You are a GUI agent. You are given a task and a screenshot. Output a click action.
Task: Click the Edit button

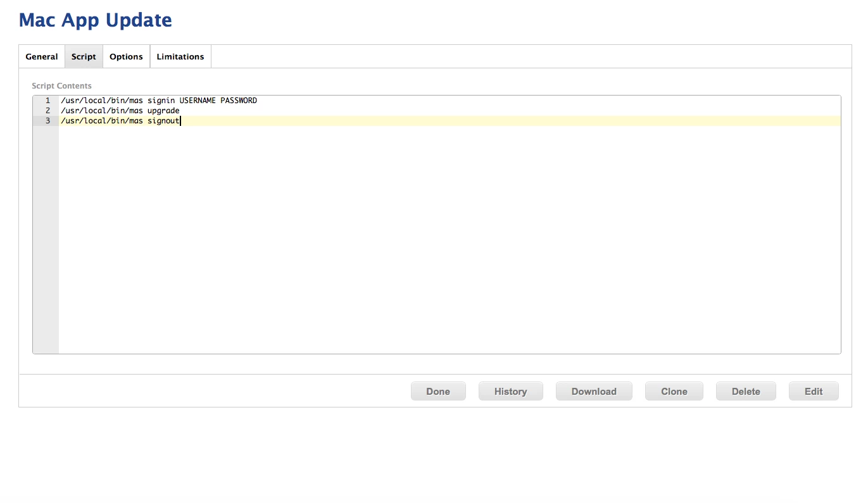coord(814,391)
